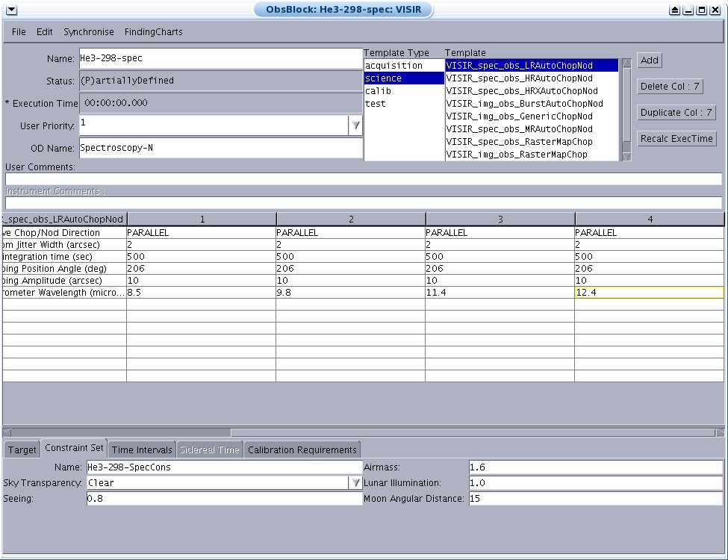Open the window menu icon in title bar

pyautogui.click(x=11, y=10)
